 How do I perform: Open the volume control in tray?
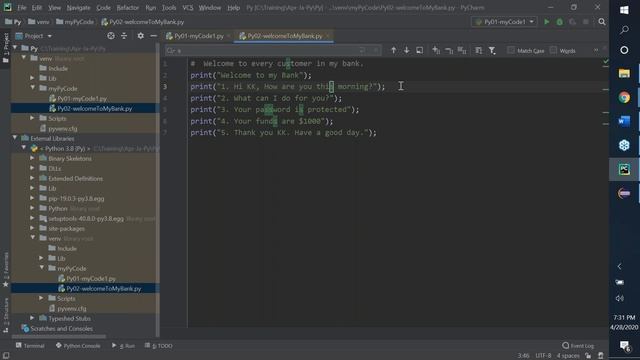pos(620,298)
